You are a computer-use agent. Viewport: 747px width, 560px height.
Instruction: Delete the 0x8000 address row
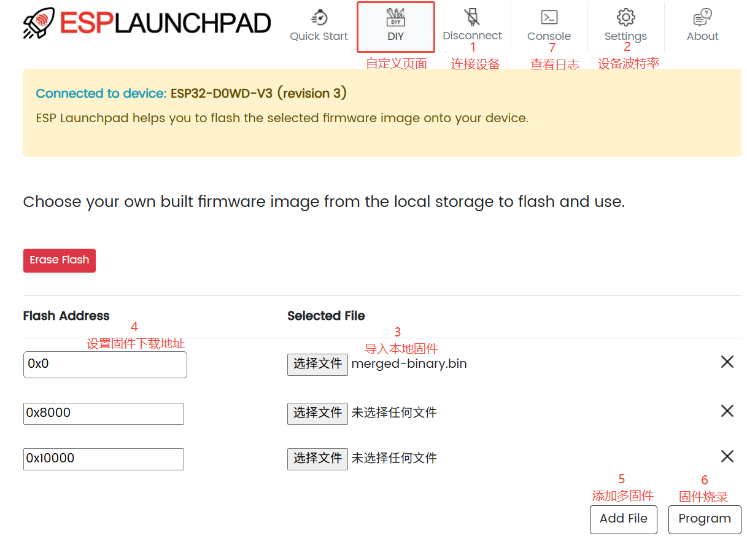click(x=727, y=411)
